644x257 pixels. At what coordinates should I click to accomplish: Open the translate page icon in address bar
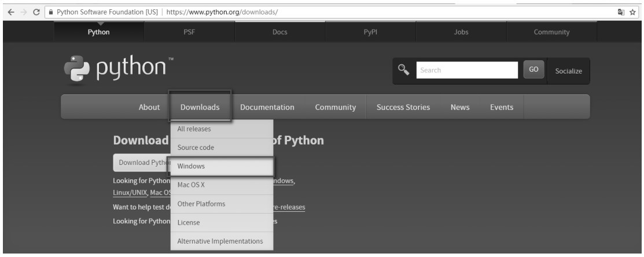point(621,12)
